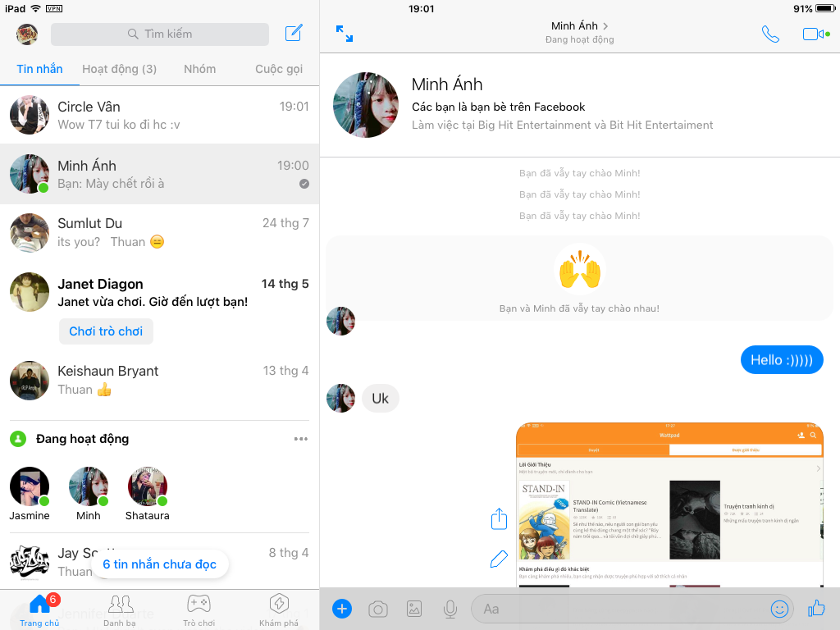Open the Danh bạ contacts tab

(x=120, y=610)
